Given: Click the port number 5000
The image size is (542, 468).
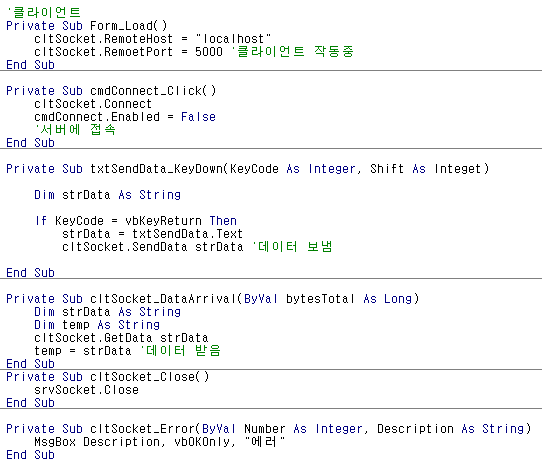Looking at the screenshot, I should 209,52.
